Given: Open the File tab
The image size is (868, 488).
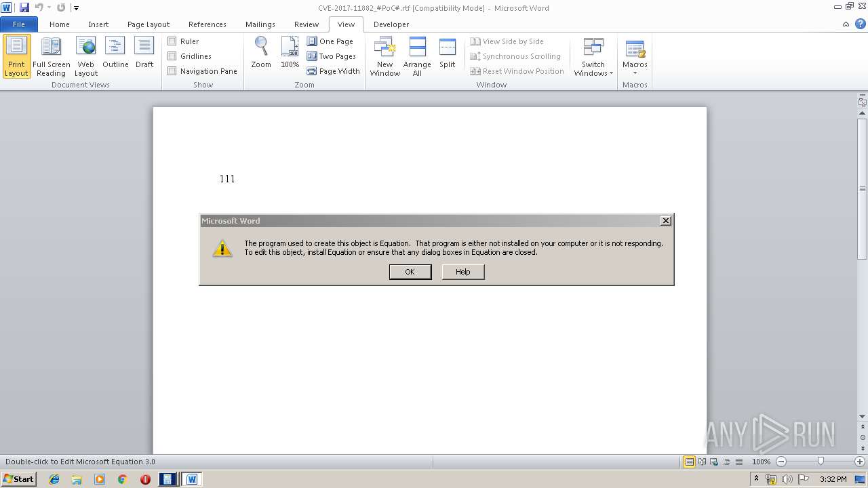Looking at the screenshot, I should pyautogui.click(x=19, y=24).
